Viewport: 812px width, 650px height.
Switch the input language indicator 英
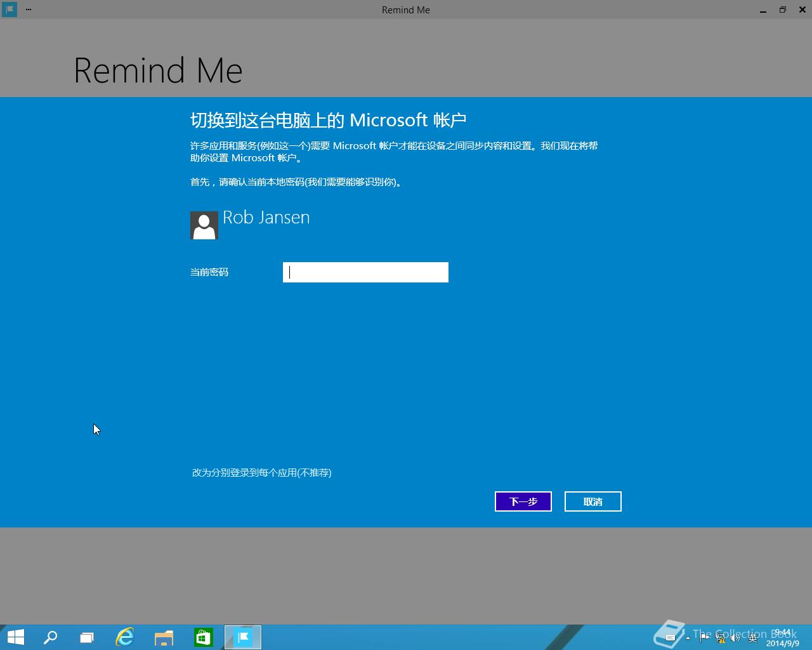tap(753, 638)
